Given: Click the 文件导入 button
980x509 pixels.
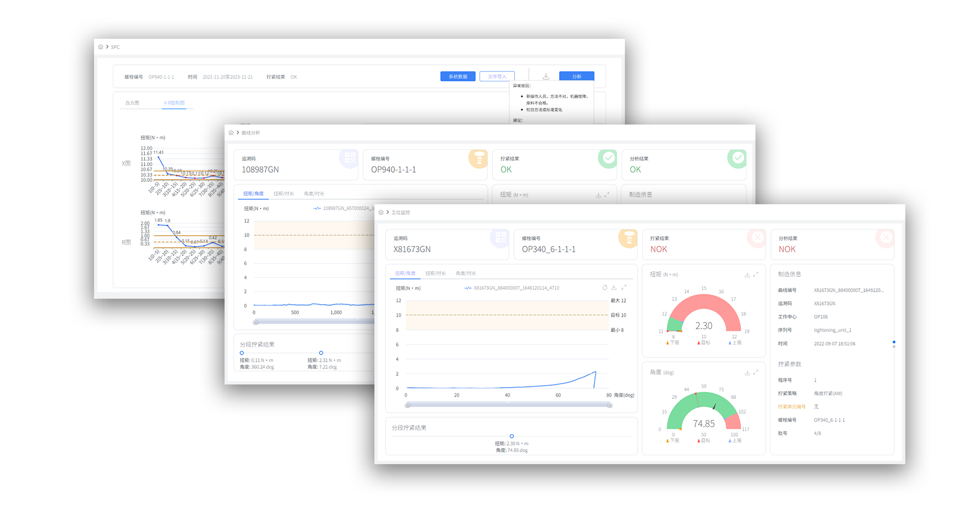Looking at the screenshot, I should pos(497,76).
